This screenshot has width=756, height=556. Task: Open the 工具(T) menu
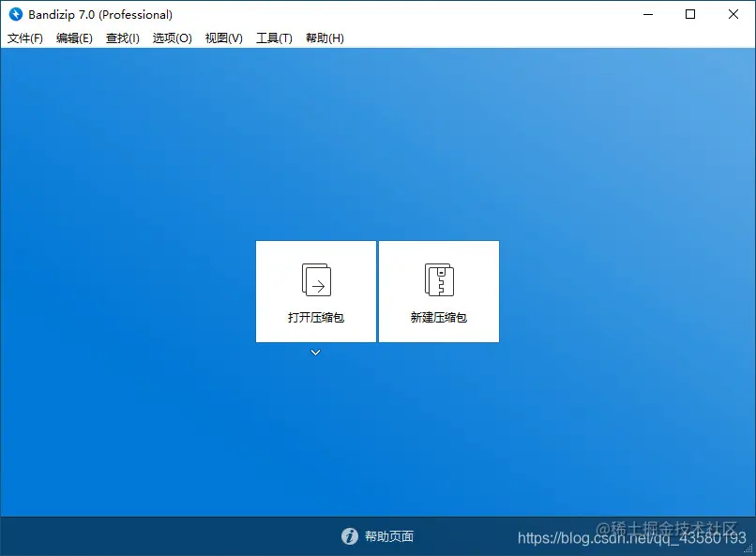tap(274, 38)
